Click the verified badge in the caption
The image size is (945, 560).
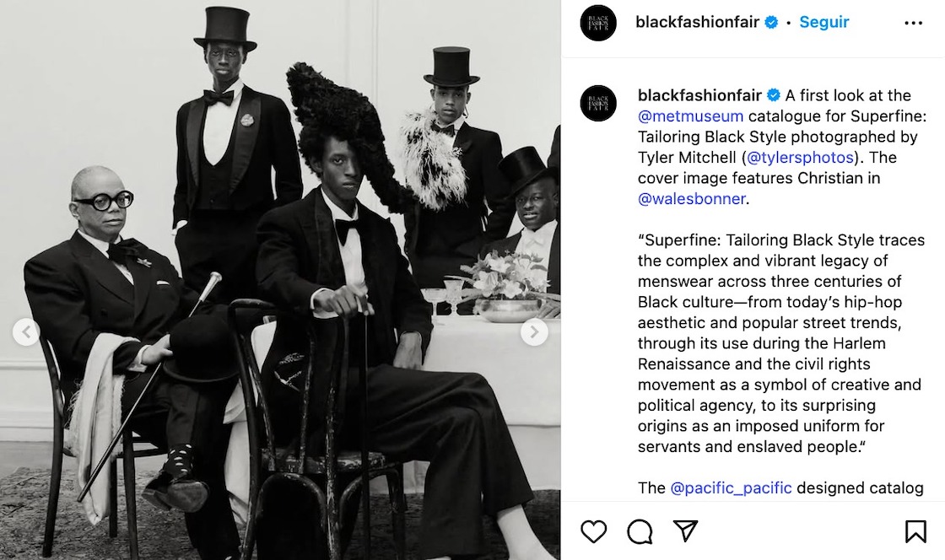point(774,95)
